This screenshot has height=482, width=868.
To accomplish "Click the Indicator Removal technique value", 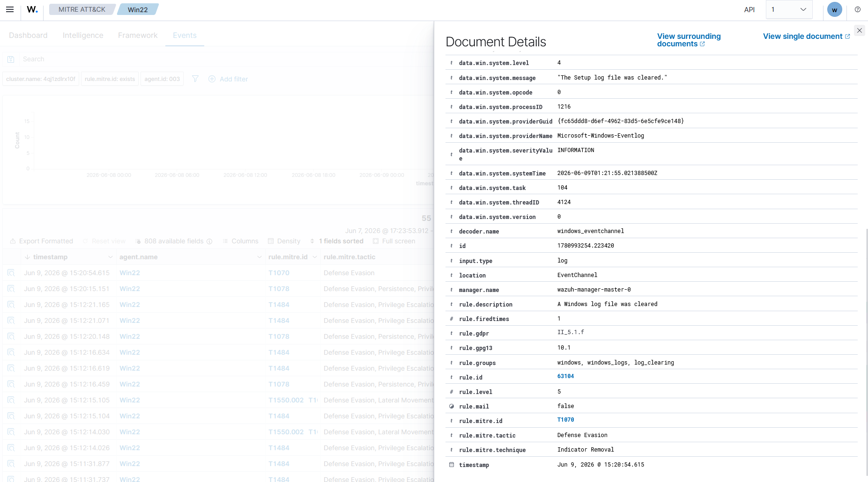I will tap(586, 450).
